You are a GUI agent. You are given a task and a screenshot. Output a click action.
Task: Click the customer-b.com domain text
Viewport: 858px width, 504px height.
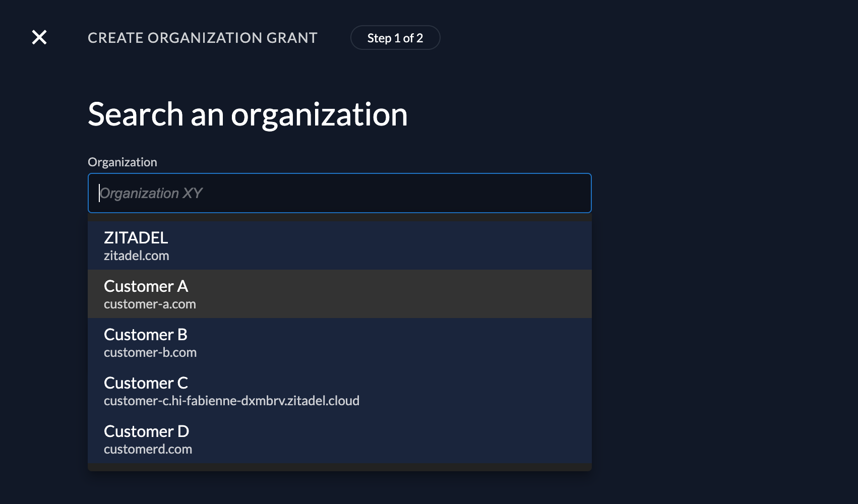150,352
